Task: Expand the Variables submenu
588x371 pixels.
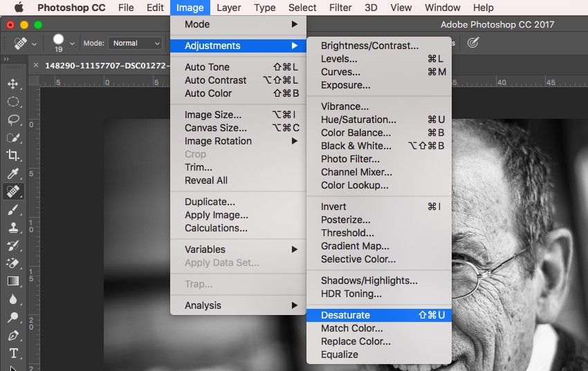Action: 238,249
